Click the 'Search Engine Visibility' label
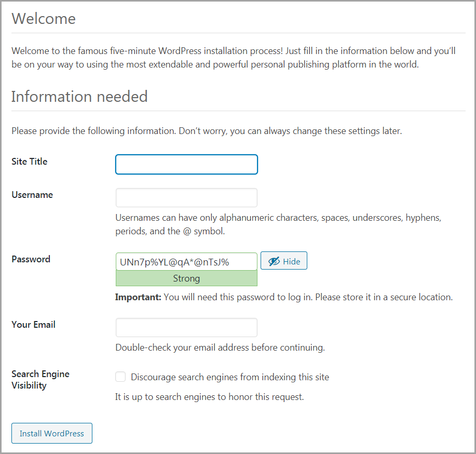Viewport: 476px width, 454px height. [x=40, y=380]
